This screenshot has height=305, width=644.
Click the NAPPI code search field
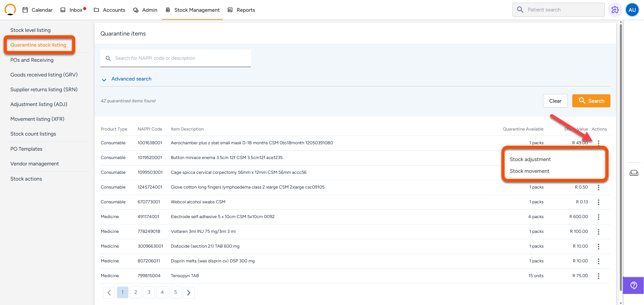(x=178, y=58)
